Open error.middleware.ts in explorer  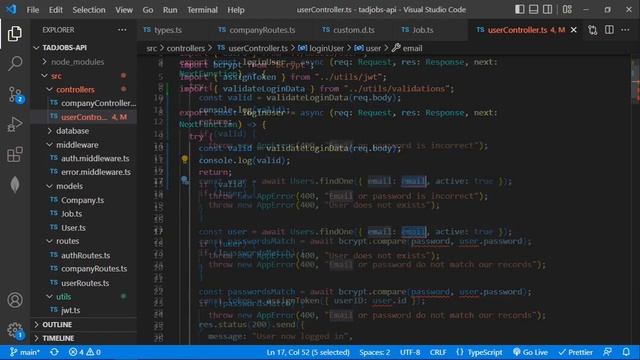[x=96, y=172]
